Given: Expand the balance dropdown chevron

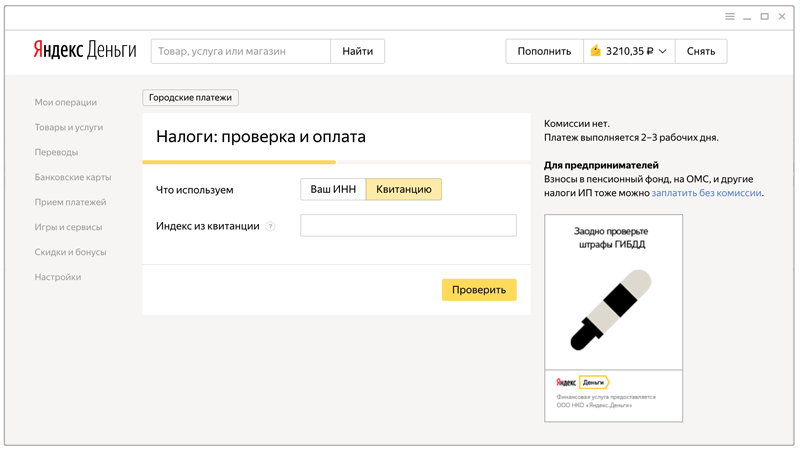Looking at the screenshot, I should [662, 51].
